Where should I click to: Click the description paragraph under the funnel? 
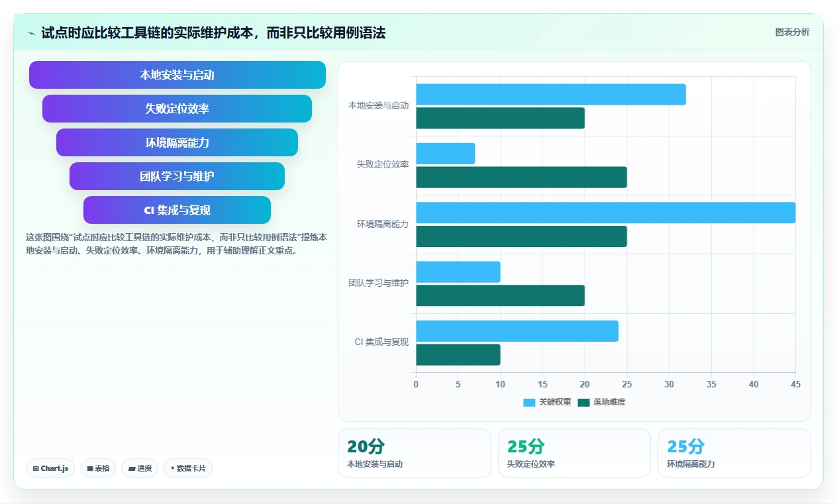(176, 244)
